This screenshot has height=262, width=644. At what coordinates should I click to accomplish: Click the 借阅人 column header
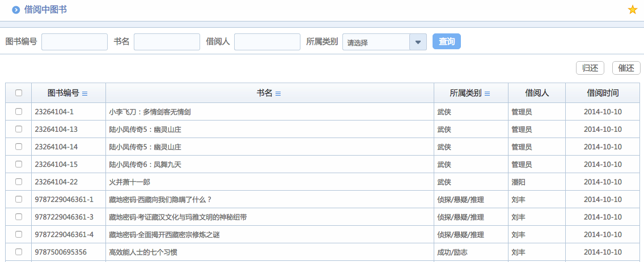click(x=537, y=93)
